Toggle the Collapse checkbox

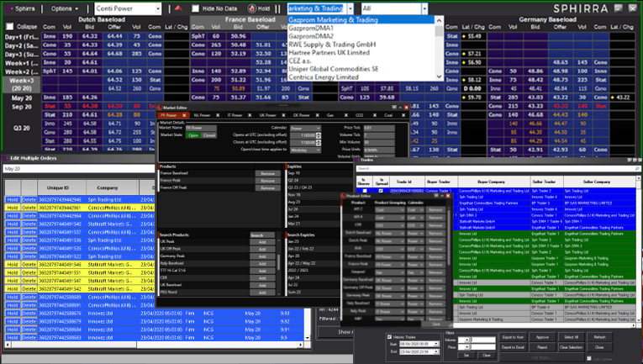(10, 27)
